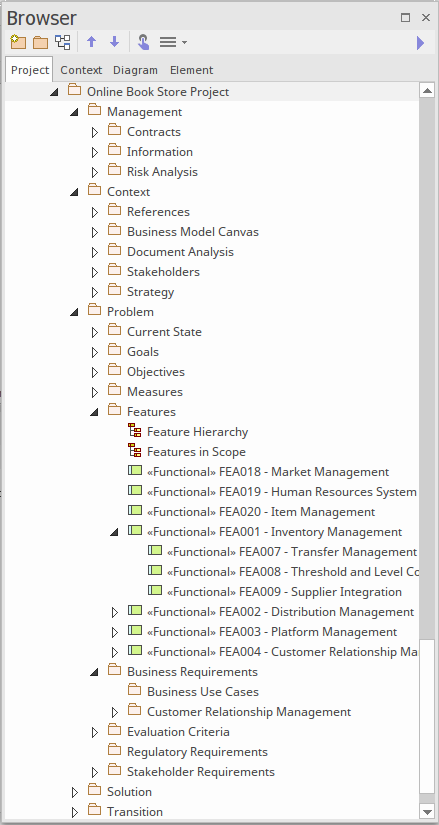Image resolution: width=439 pixels, height=825 pixels.
Task: Click the Business Use Cases folder icon
Action: pos(135,690)
